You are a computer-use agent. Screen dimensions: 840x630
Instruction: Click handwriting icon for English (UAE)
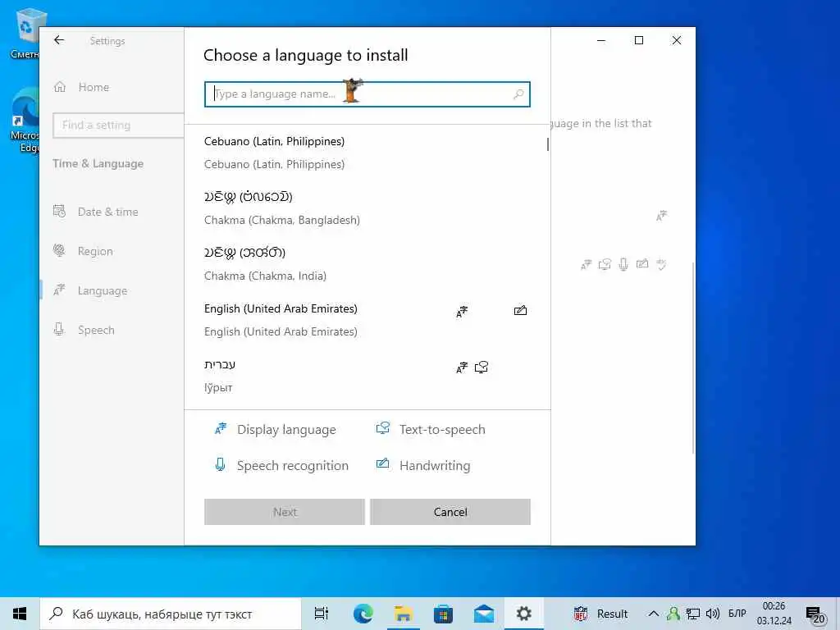coord(520,310)
